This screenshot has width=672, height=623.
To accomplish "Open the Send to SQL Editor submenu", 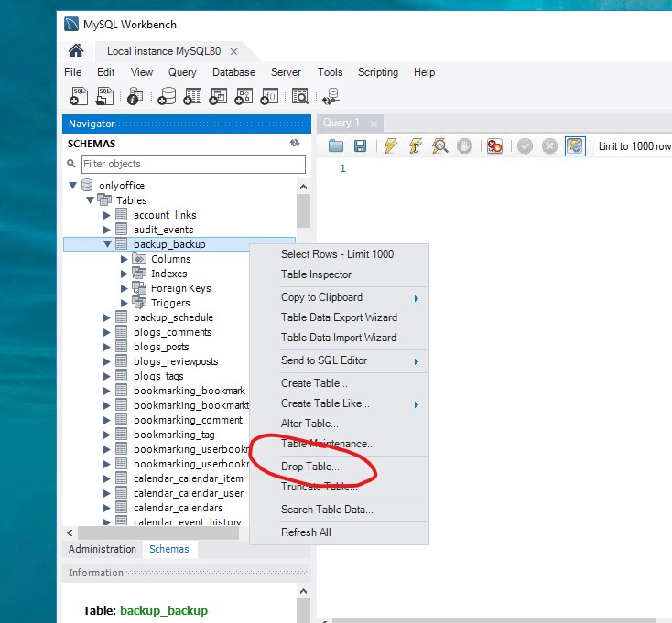I will pos(339,360).
